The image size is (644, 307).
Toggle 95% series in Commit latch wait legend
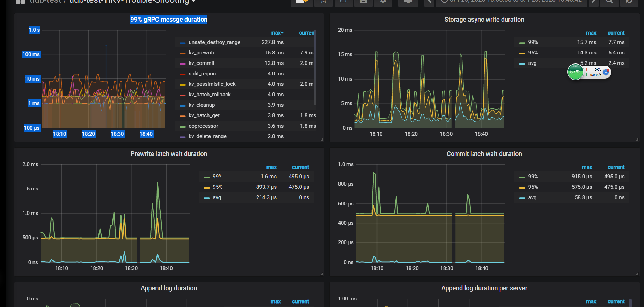(533, 187)
